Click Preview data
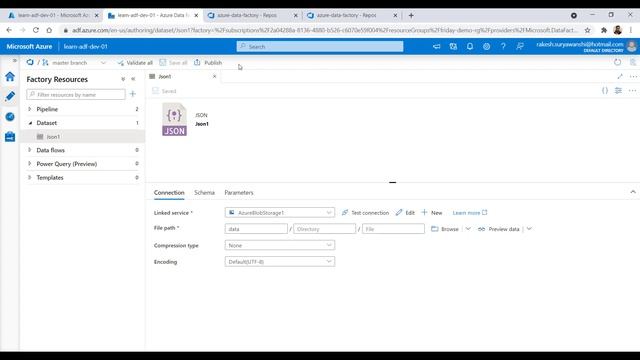The width and height of the screenshot is (640, 360). tap(499, 229)
